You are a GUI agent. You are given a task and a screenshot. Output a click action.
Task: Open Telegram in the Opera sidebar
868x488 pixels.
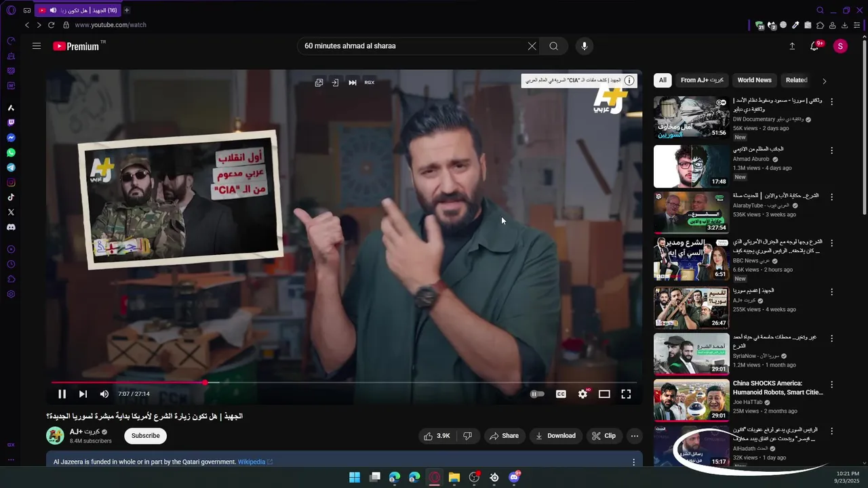(x=11, y=167)
